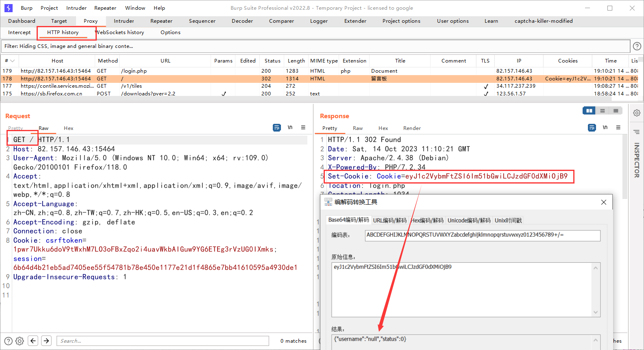
Task: Select side-by-side layout view icon
Action: tap(589, 110)
